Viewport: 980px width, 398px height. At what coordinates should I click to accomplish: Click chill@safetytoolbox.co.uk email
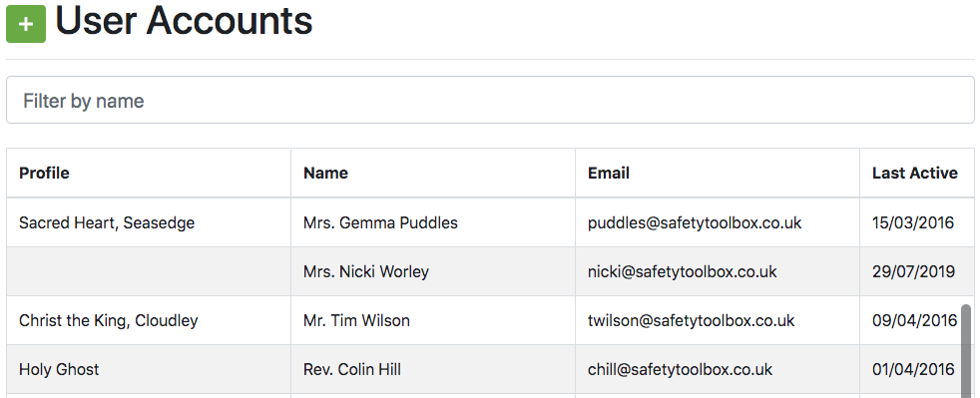(680, 369)
